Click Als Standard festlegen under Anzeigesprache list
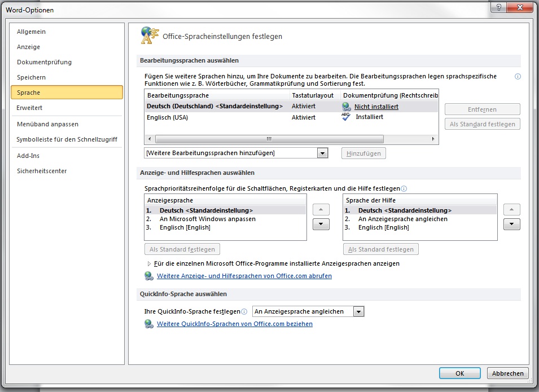The image size is (539, 392). point(182,249)
